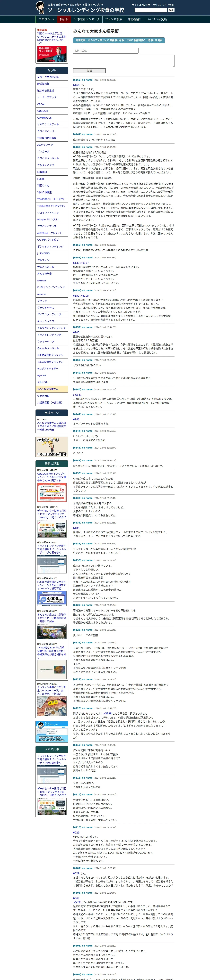Open ※J-REIT board link
The image size is (210, 980).
click(x=52, y=376)
